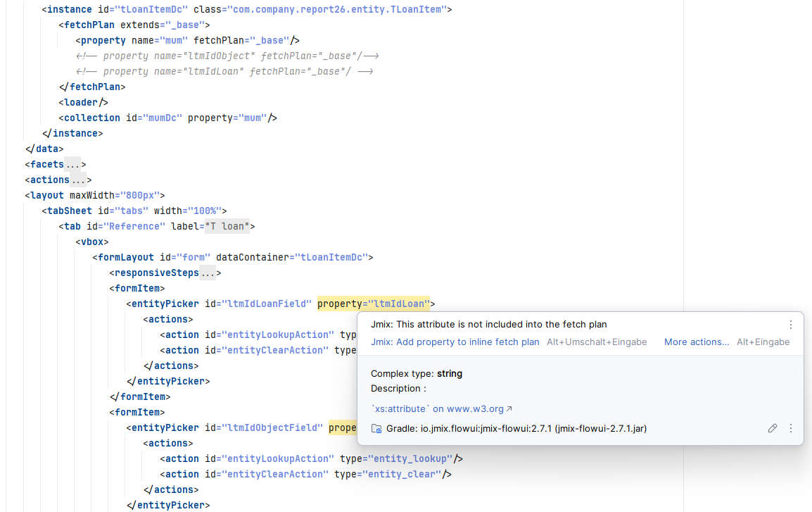Click the Gradle jmix-flowui-2.7.1.jar text
Viewport: 812px width, 512px height.
pos(516,429)
